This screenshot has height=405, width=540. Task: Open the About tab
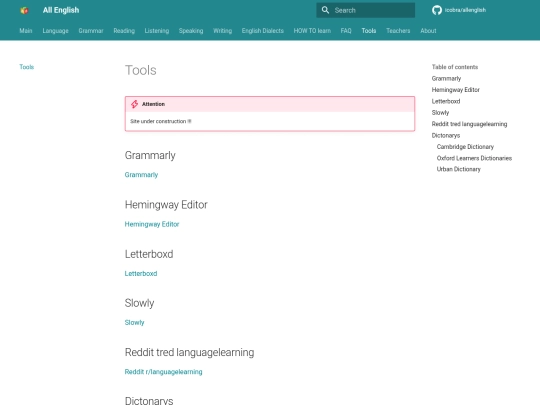(428, 31)
